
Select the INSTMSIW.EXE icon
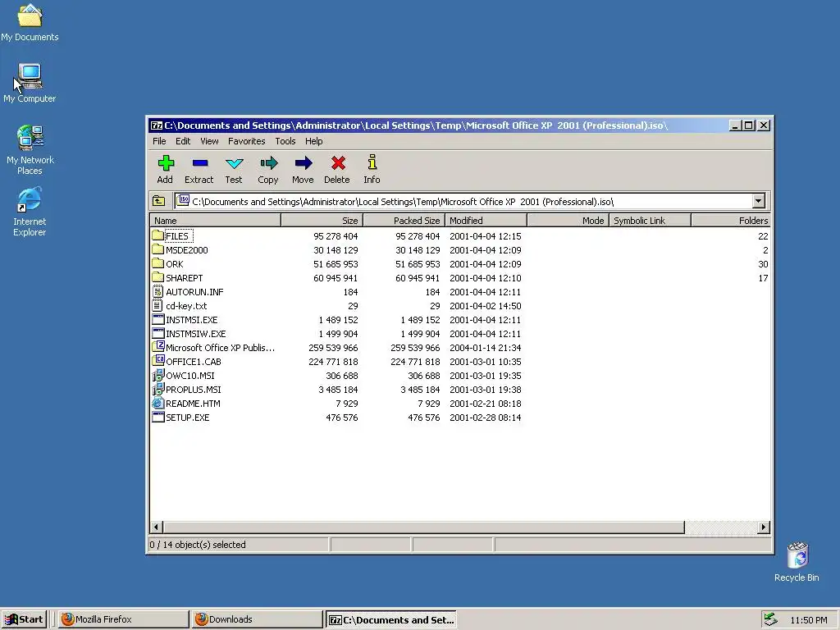[157, 333]
